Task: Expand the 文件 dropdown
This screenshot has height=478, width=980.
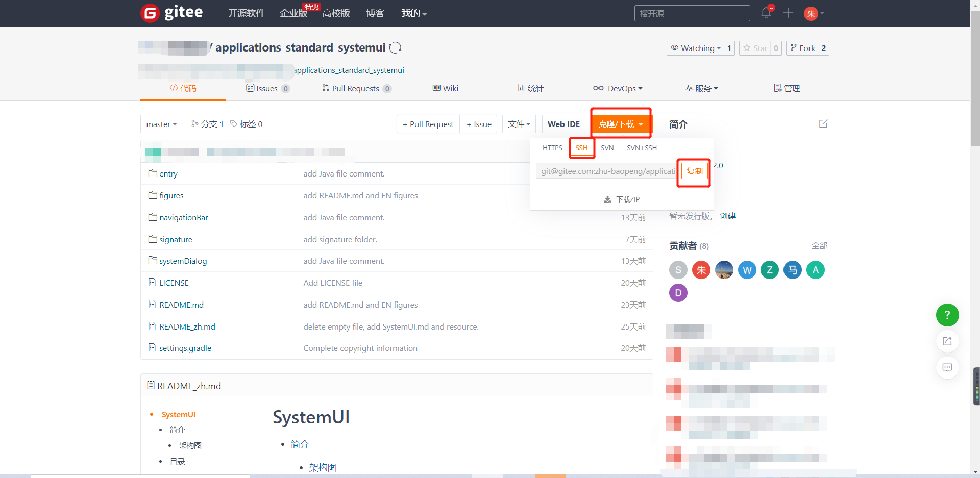Action: click(519, 124)
